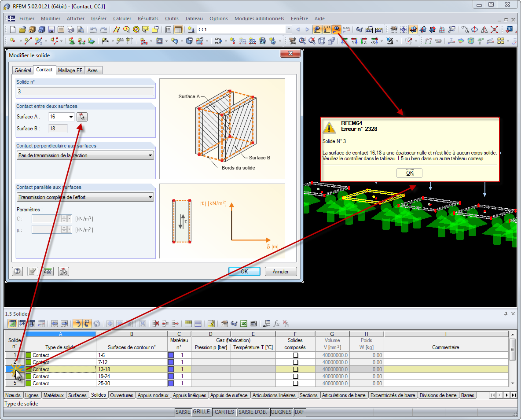
Task: Open help in Modifier le solide dialog
Action: click(x=17, y=271)
